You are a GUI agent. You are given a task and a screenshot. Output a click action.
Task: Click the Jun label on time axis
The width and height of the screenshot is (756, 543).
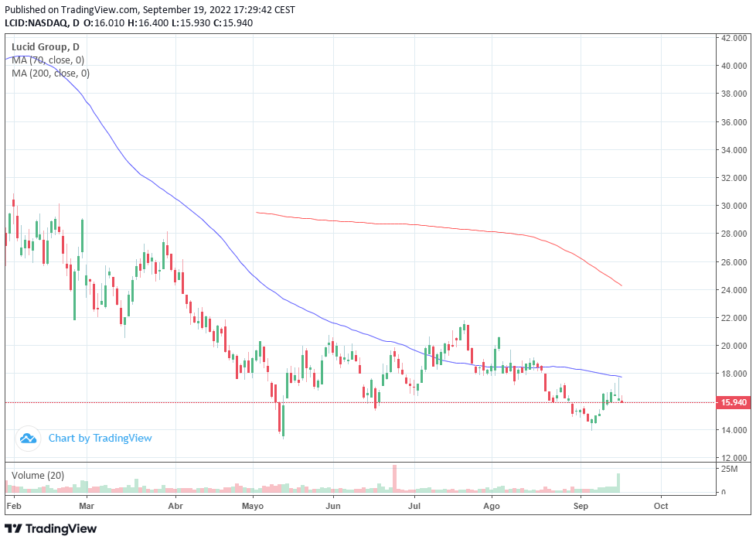[332, 506]
